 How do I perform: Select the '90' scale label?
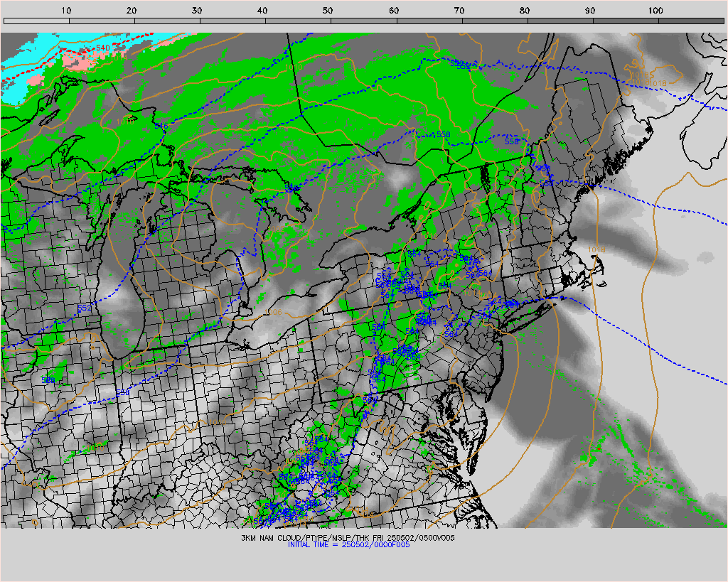tap(590, 10)
